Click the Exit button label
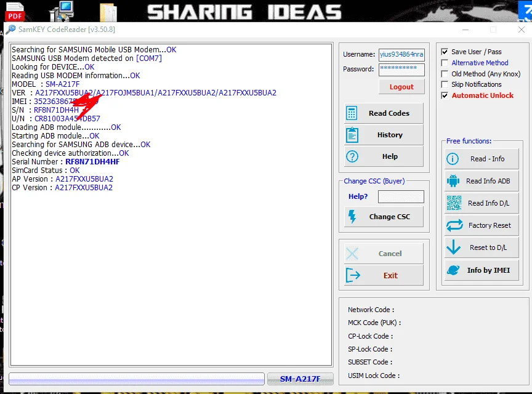Image resolution: width=532 pixels, height=394 pixels. [390, 276]
